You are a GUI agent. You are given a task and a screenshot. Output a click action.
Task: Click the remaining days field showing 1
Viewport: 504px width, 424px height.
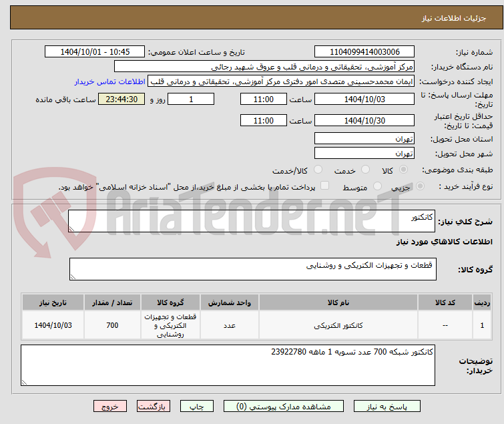[191, 99]
